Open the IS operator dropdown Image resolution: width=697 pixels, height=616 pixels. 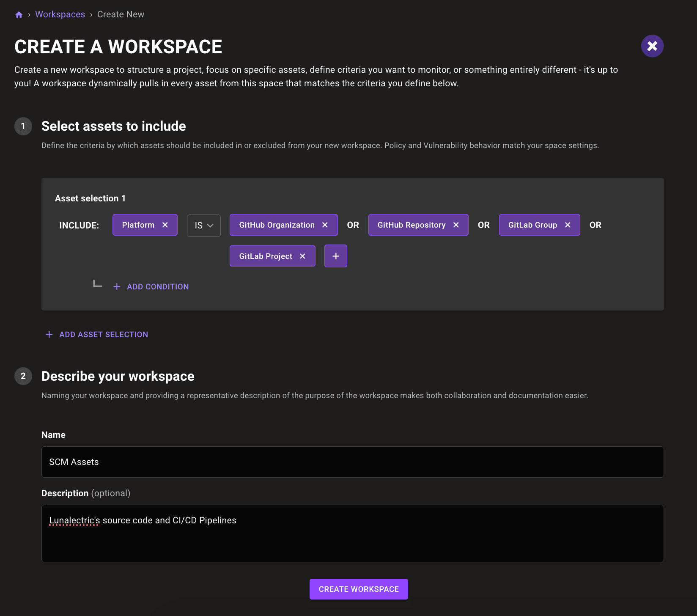[203, 225]
